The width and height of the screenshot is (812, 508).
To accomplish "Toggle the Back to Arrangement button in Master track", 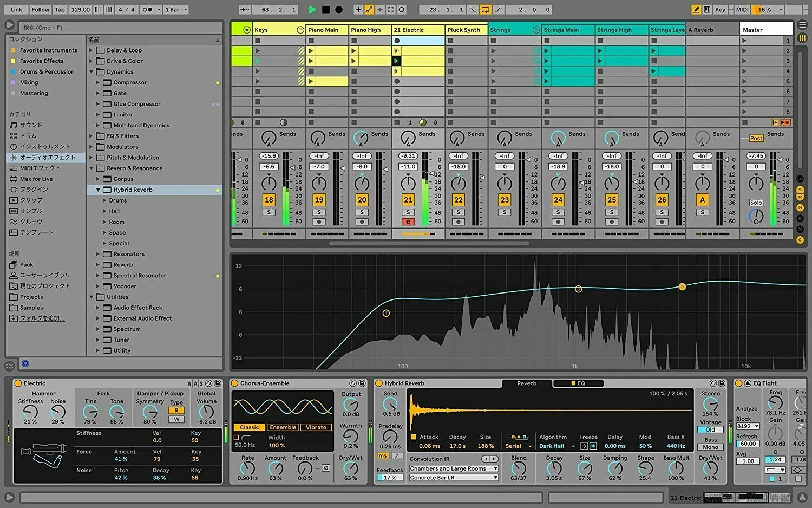I will click(x=785, y=123).
